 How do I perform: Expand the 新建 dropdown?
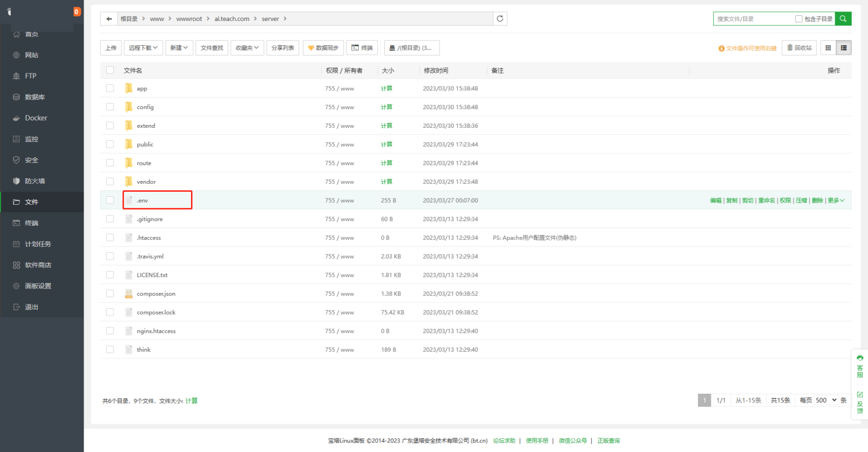pos(179,48)
